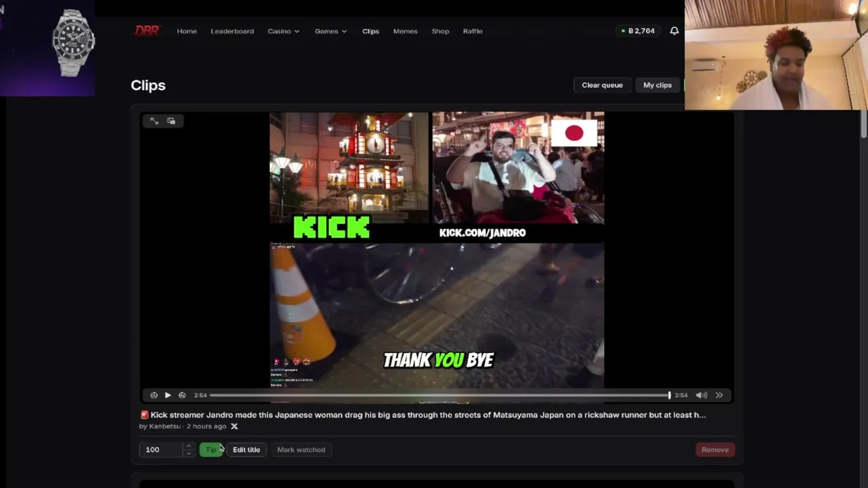Mute the clip volume

click(x=702, y=395)
